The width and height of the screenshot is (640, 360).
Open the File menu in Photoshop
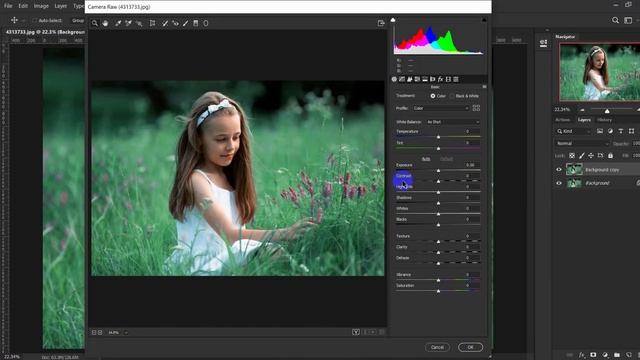point(8,6)
